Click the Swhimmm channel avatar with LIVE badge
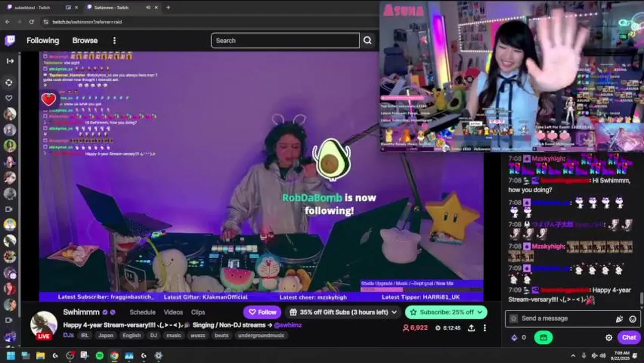The image size is (644, 363). pos(44,325)
